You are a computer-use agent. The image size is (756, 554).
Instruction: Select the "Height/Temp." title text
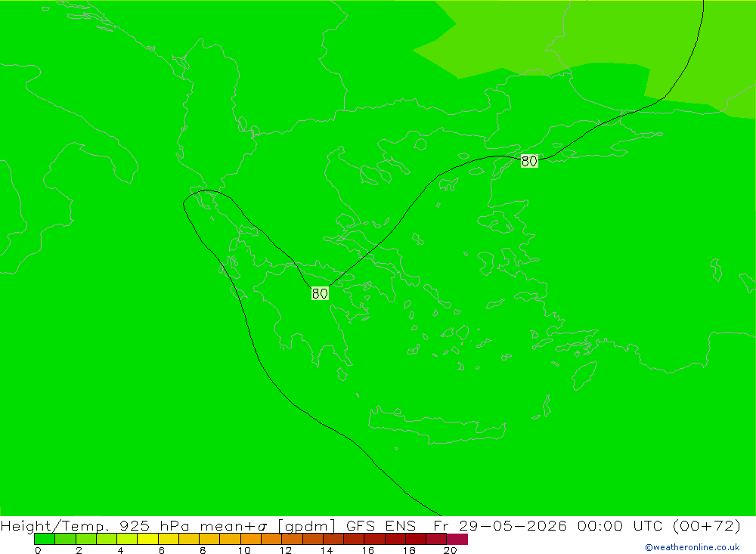pos(55,525)
